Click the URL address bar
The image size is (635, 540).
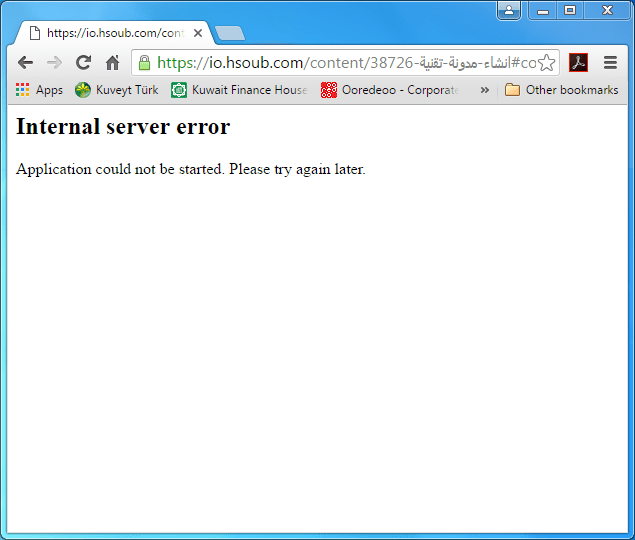coord(344,63)
